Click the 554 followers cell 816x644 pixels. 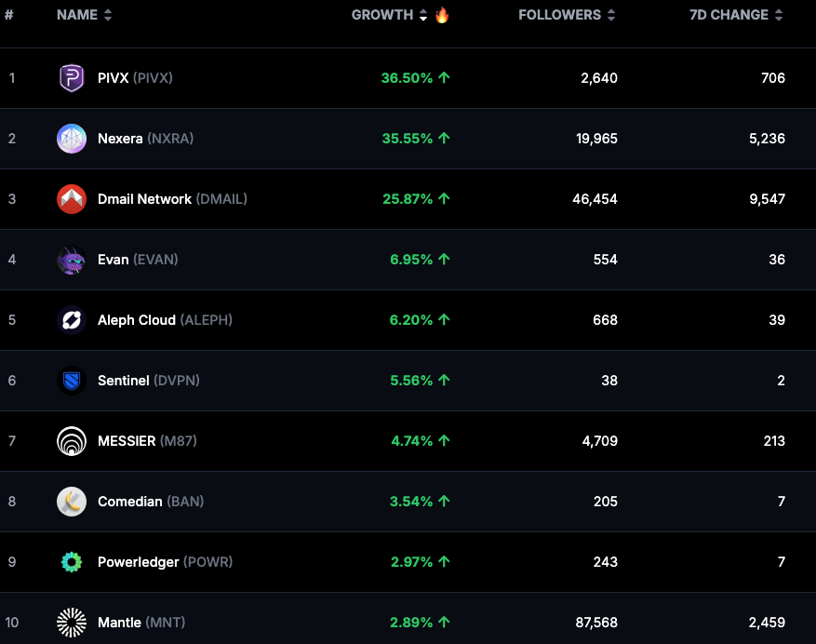[605, 260]
